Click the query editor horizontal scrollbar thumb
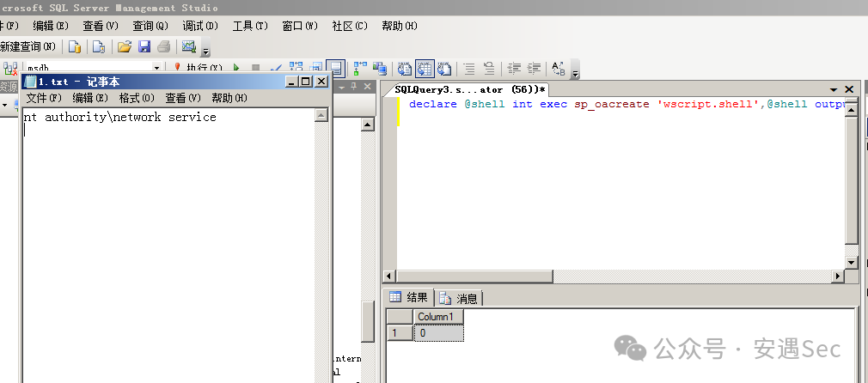 [x=475, y=276]
